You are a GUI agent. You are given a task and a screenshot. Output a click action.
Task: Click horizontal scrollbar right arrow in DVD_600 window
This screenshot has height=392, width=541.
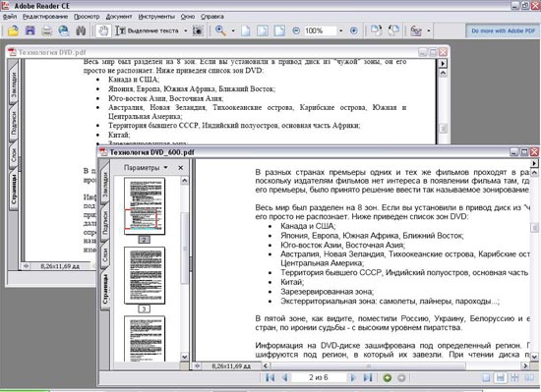tap(525, 365)
